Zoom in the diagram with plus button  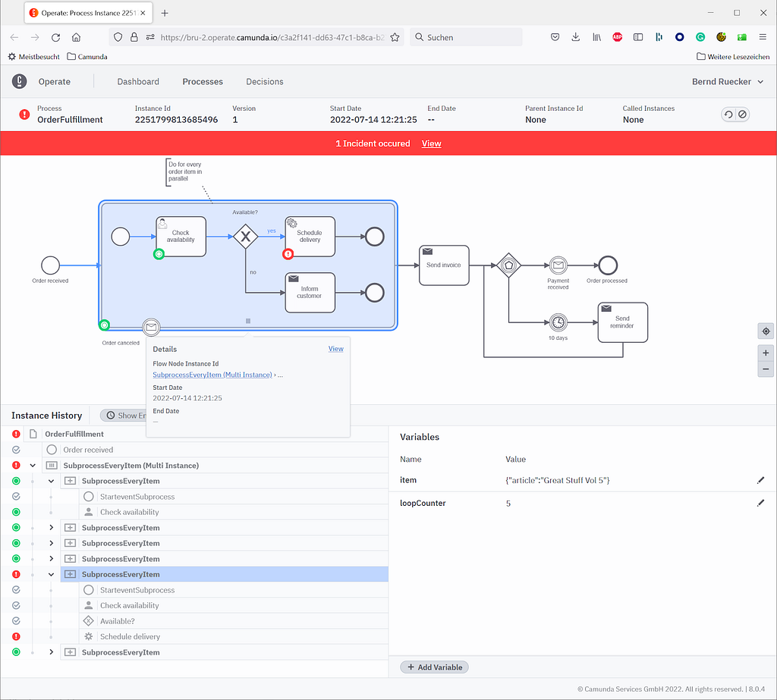point(766,353)
